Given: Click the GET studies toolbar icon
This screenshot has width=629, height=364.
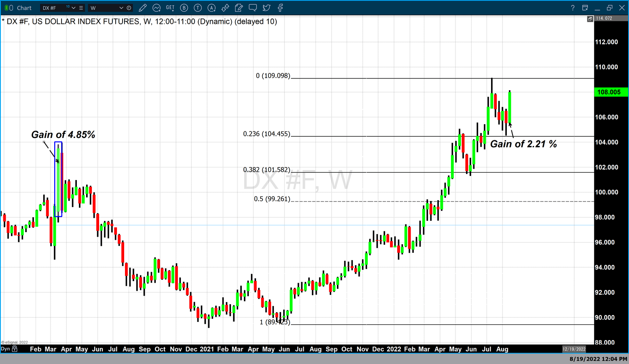Looking at the screenshot, I should (170, 8).
